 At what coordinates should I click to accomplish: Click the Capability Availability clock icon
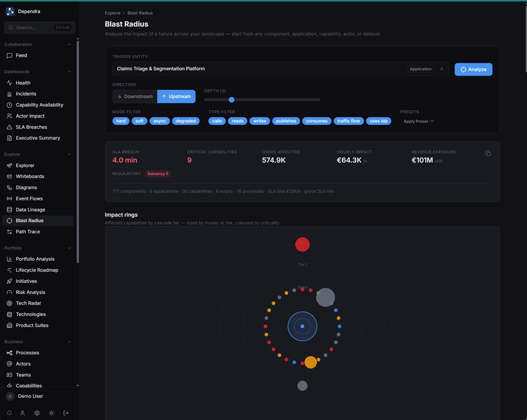[x=9, y=105]
